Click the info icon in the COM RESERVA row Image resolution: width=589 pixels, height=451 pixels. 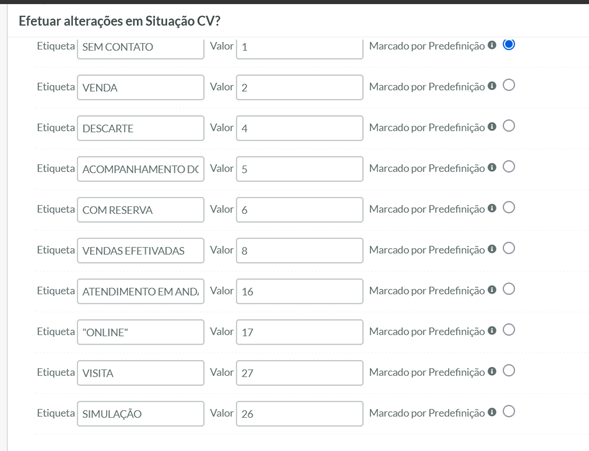(492, 208)
